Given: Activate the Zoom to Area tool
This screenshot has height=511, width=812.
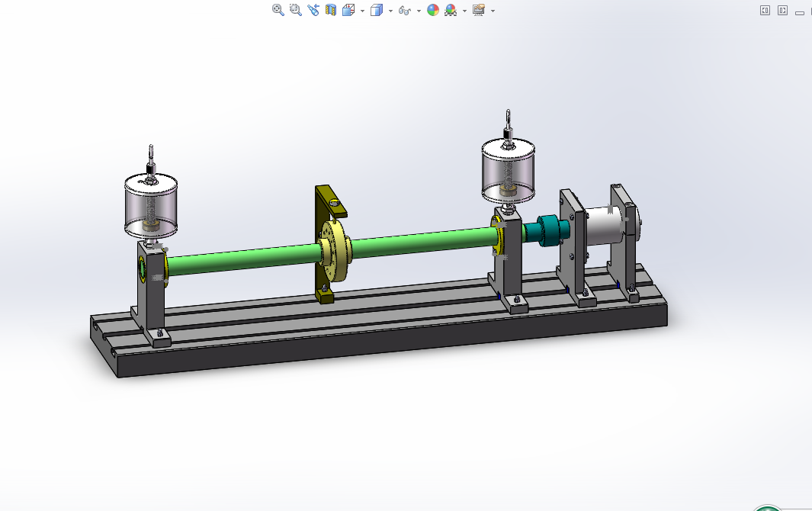Looking at the screenshot, I should (295, 10).
